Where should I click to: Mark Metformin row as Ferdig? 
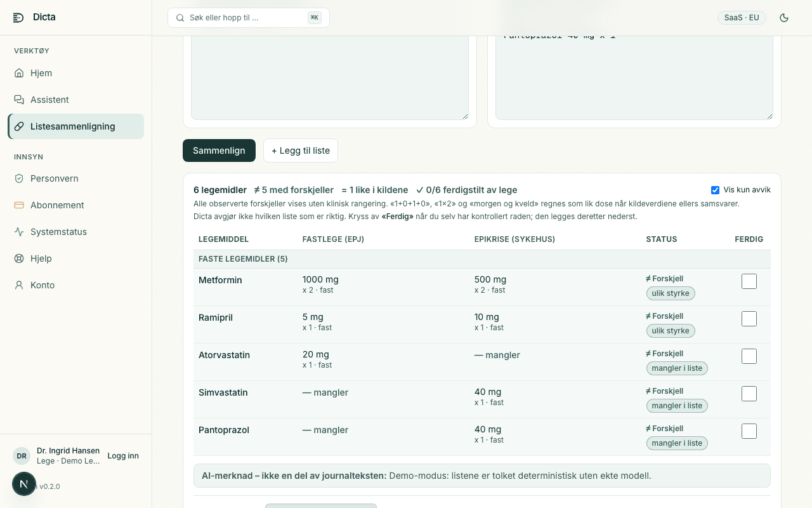[x=749, y=281]
